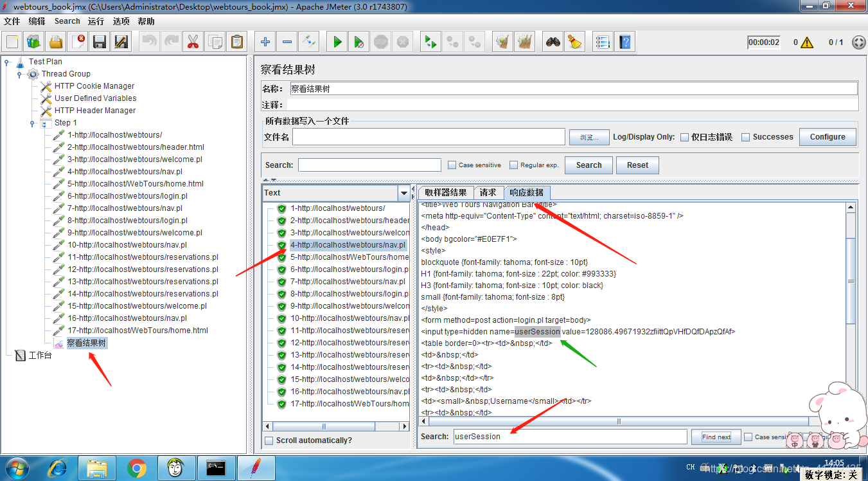868x481 pixels.
Task: Click the Toggle enable/disable toolbar icon
Action: 309,42
